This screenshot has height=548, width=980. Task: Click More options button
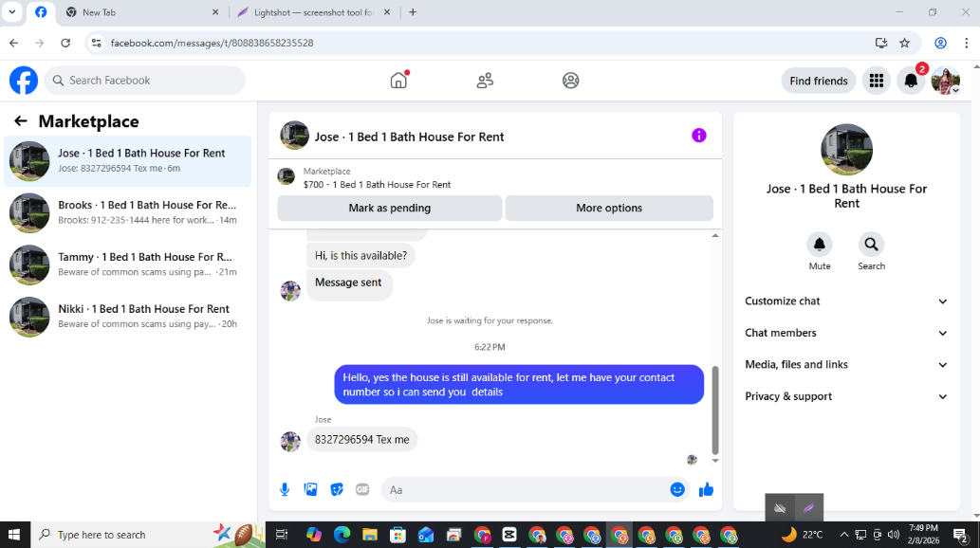(x=609, y=208)
